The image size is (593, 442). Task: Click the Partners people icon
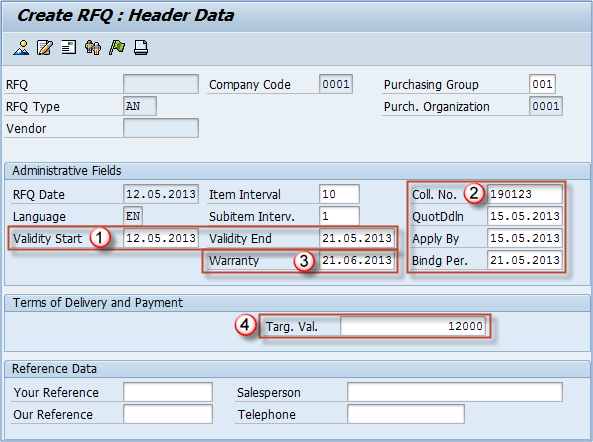point(93,48)
